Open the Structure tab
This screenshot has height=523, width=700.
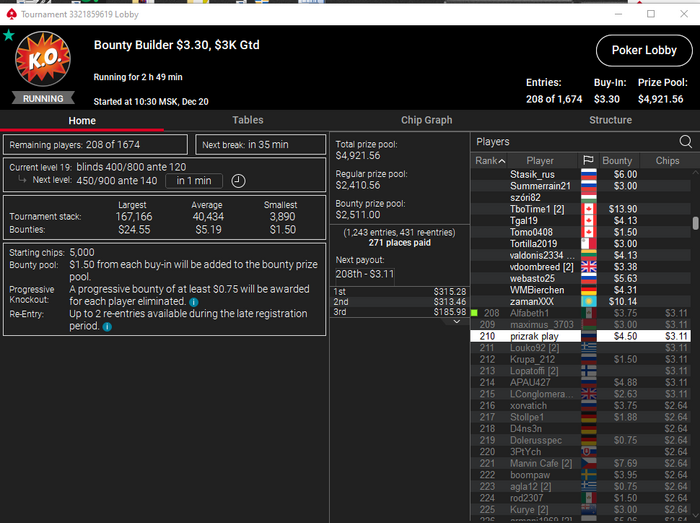tap(610, 120)
